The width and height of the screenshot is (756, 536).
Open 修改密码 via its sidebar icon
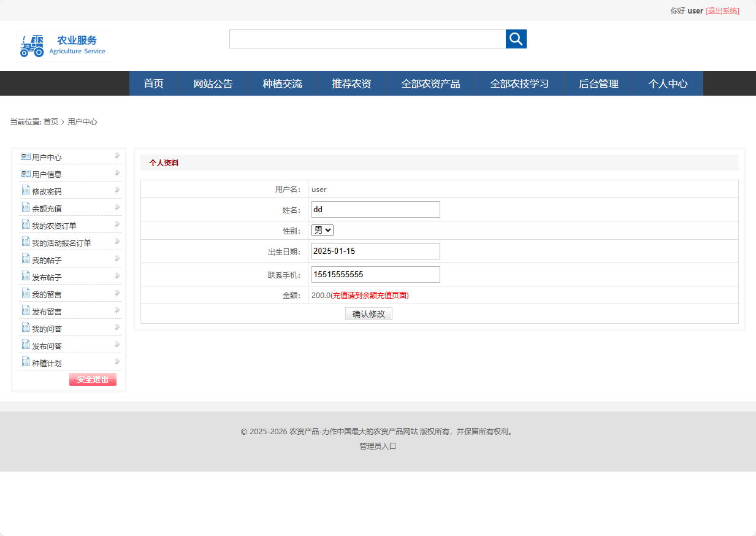(25, 190)
